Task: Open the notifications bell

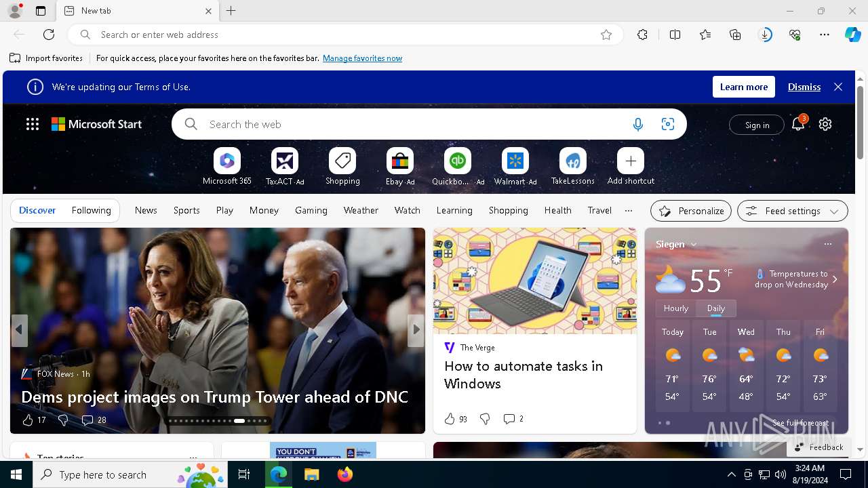Action: pos(798,124)
